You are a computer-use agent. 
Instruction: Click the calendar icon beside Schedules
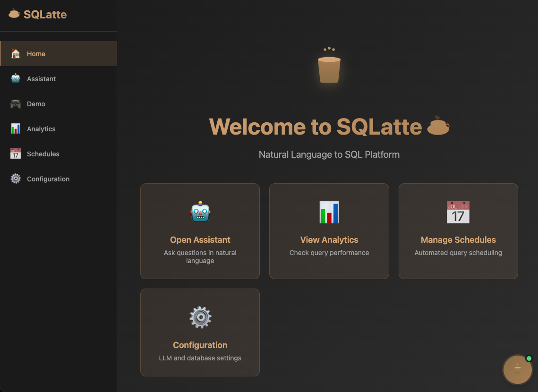(16, 154)
